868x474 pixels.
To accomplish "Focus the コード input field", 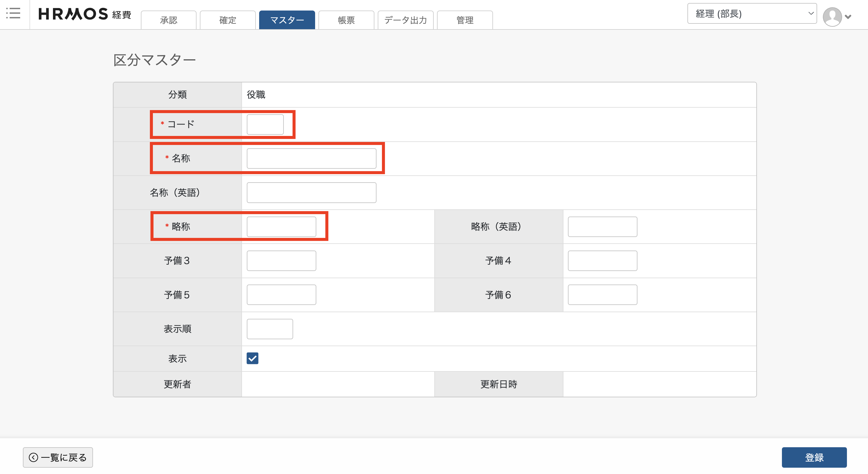I will click(265, 125).
